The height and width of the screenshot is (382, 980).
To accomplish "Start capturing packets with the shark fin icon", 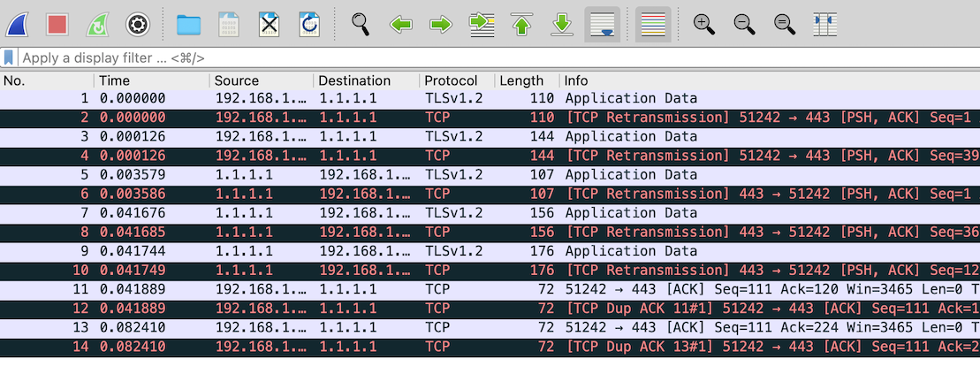I will (x=18, y=25).
